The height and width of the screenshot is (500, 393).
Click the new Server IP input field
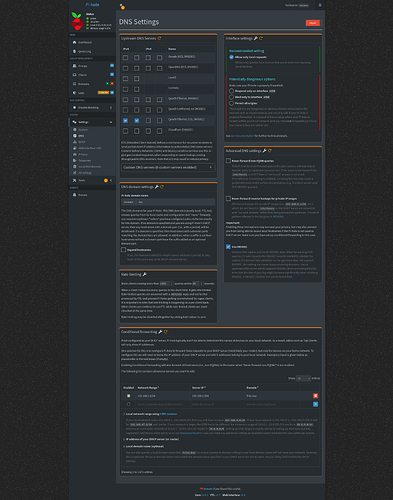click(x=218, y=404)
